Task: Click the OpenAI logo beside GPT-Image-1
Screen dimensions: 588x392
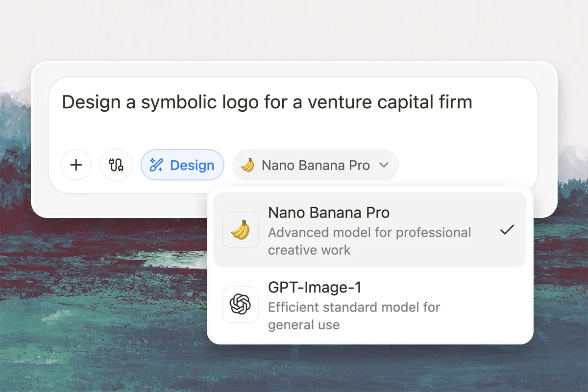Action: (x=240, y=304)
